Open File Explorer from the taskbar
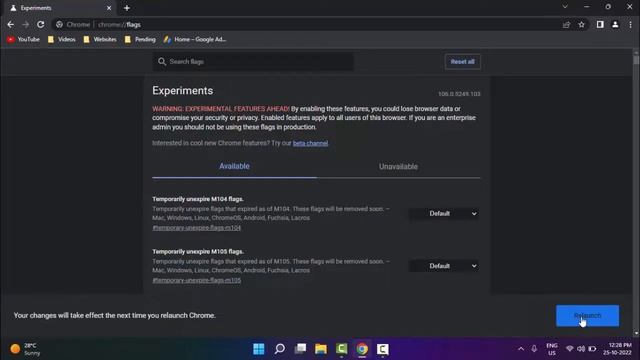This screenshot has width=640, height=360. click(321, 349)
